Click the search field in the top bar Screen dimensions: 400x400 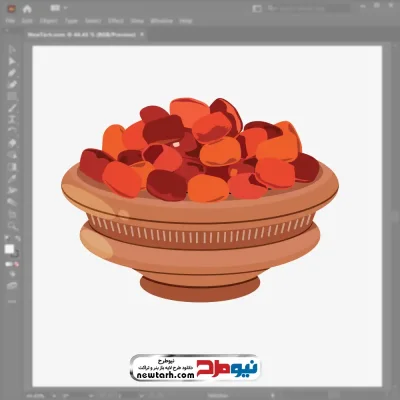pos(308,8)
